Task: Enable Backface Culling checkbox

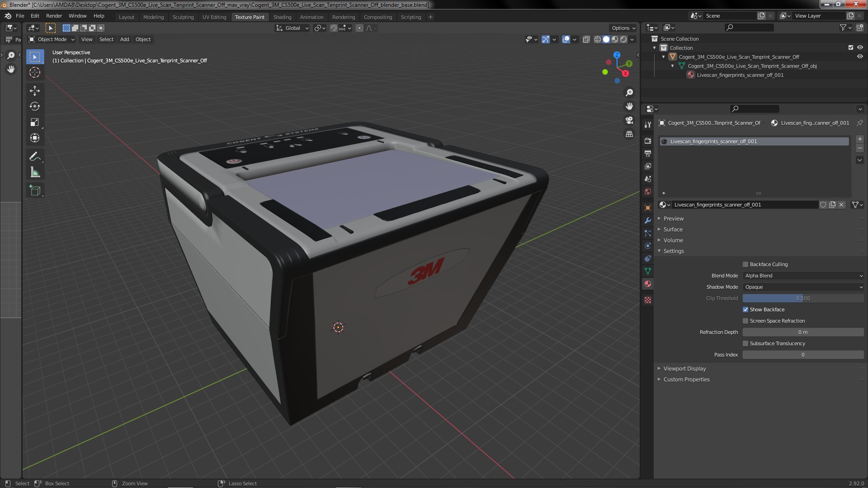Action: (x=745, y=264)
